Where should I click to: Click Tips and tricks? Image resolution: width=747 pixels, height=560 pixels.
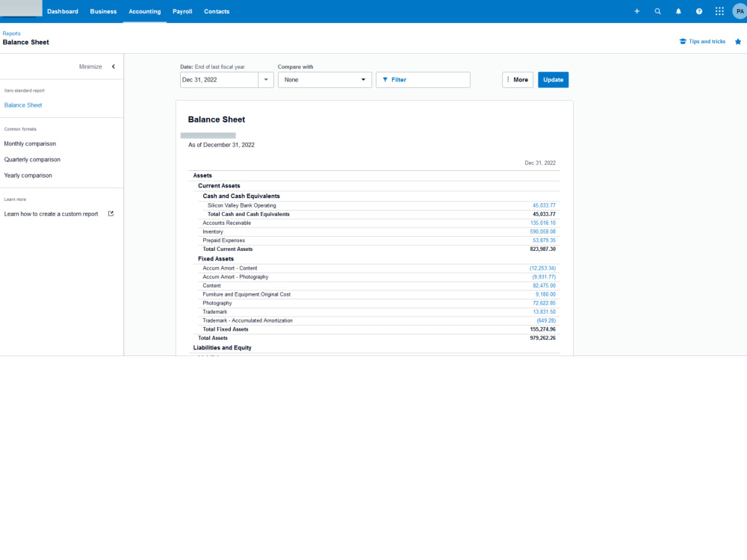tap(702, 41)
